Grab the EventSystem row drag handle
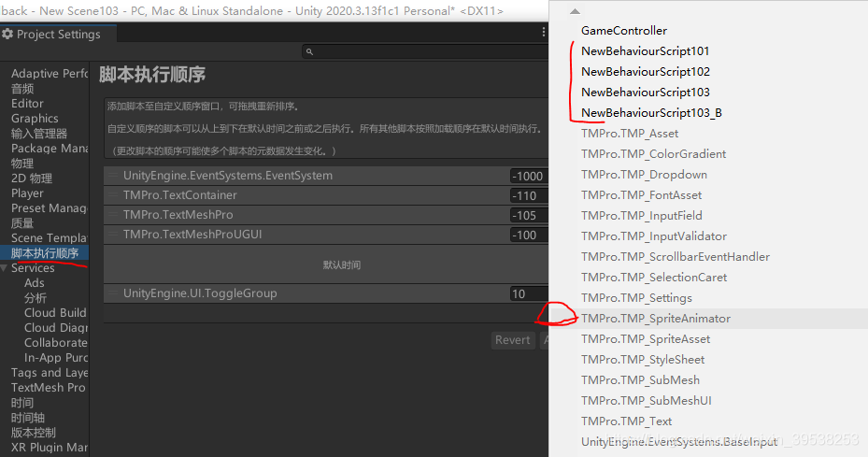This screenshot has width=868, height=457. pos(112,176)
